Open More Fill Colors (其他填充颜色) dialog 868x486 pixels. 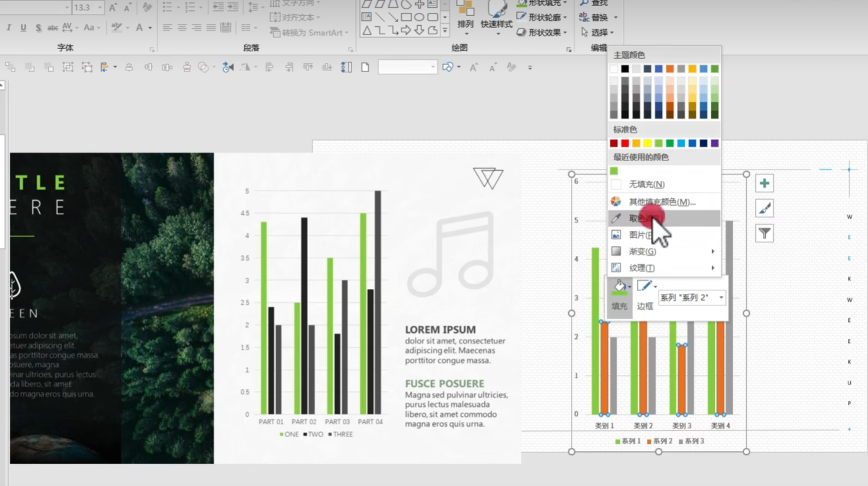click(664, 201)
